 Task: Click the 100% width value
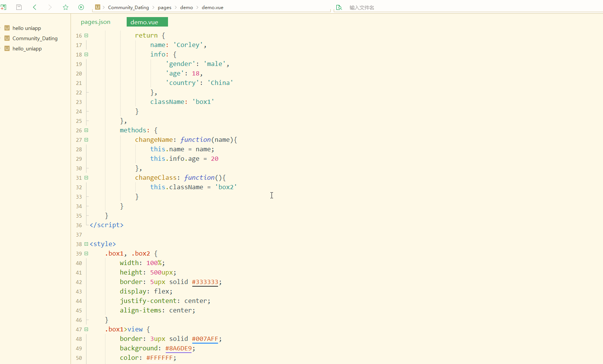(x=154, y=263)
